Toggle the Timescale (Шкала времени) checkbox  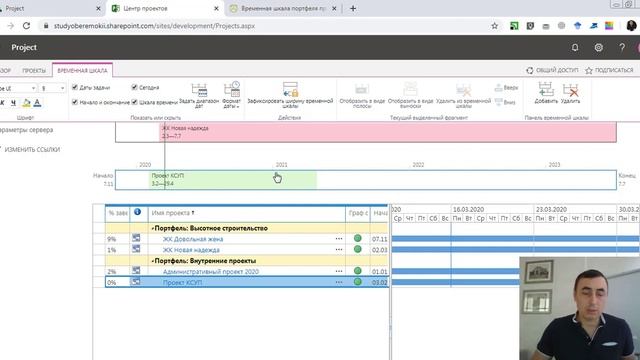coord(134,102)
